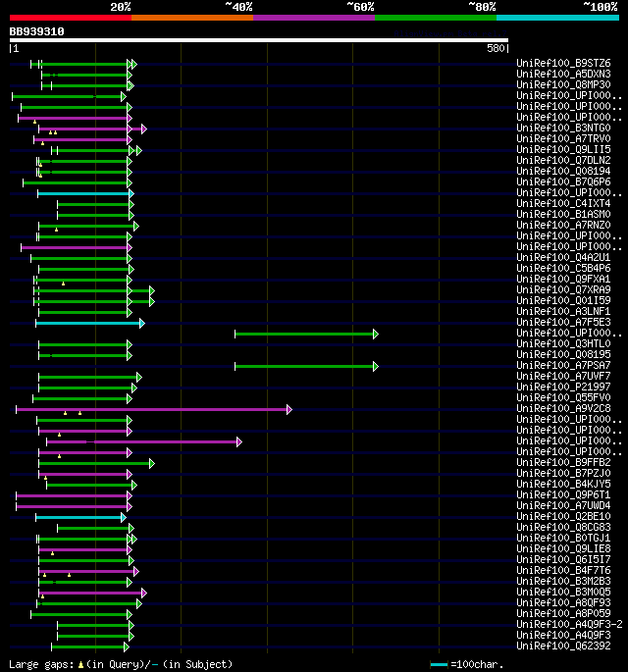
Task: Select the UniRef100_B1ASM0 label
Action: [x=563, y=214]
